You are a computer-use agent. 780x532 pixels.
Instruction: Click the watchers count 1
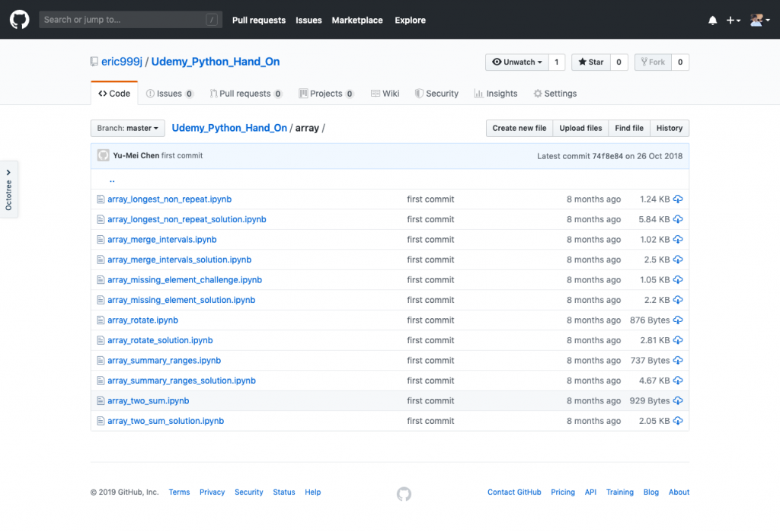click(x=557, y=62)
